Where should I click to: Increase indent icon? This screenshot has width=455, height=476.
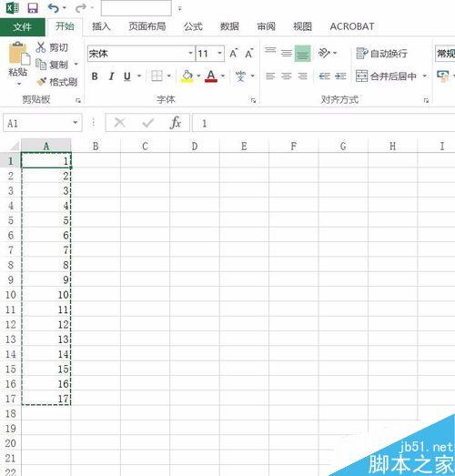coord(340,76)
